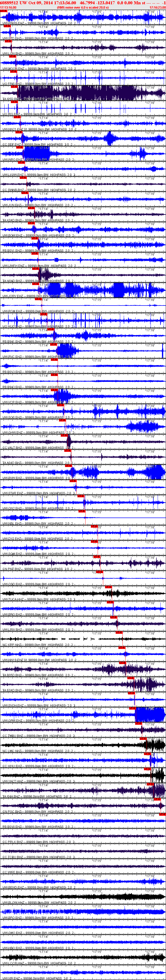Select the CC.VALT BHZ station label
This screenshot has height=980, width=166.
click(38, 448)
